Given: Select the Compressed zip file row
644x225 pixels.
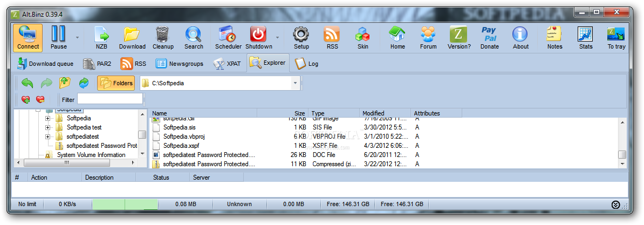Looking at the screenshot, I should [x=383, y=164].
